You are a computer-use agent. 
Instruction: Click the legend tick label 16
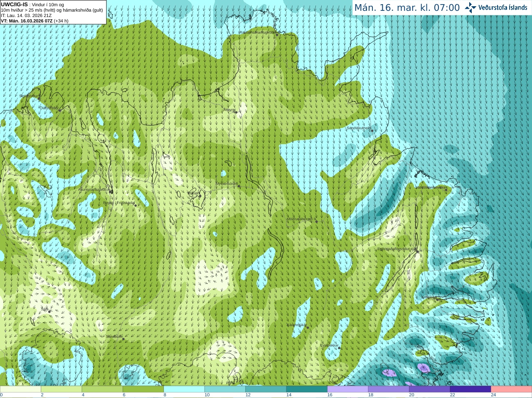point(330,395)
